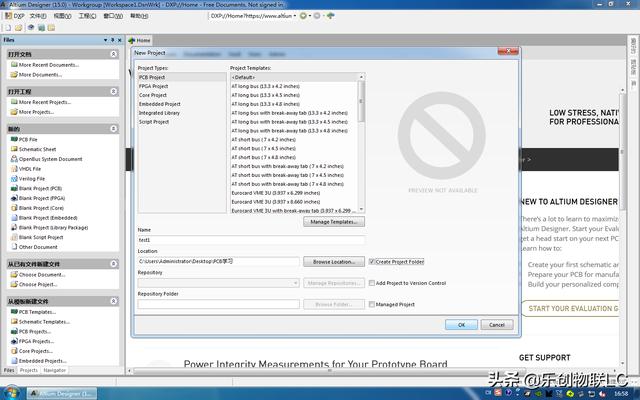
Task: Click the FPGA Projects icon
Action: (14, 341)
